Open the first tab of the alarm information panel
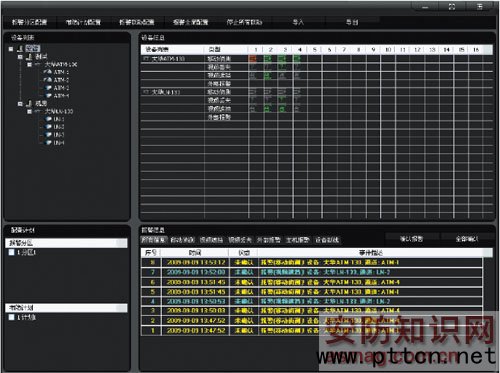This screenshot has width=500, height=373. pyautogui.click(x=154, y=240)
